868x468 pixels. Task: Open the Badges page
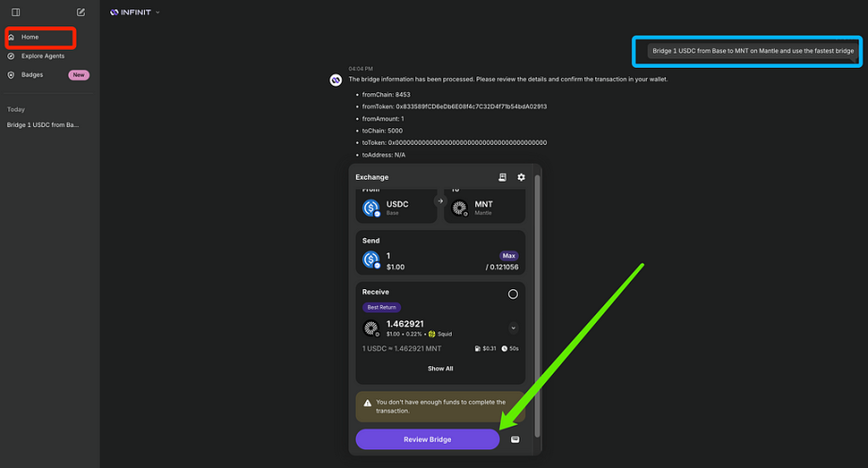[32, 74]
